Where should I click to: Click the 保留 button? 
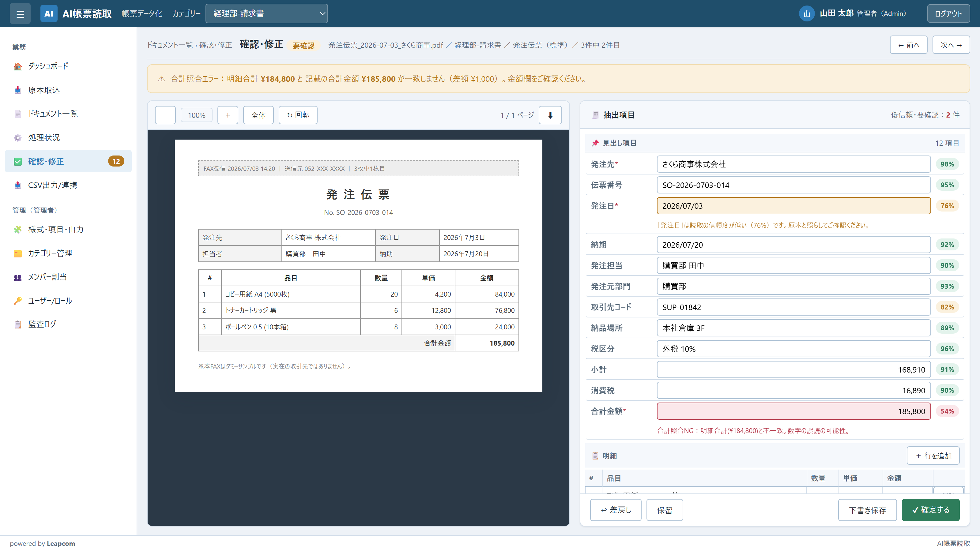(x=665, y=510)
